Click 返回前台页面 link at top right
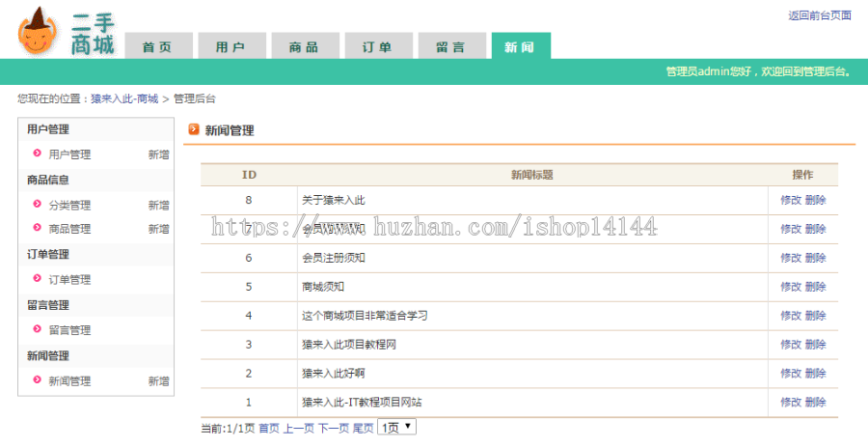This screenshot has height=448, width=868. 820,15
